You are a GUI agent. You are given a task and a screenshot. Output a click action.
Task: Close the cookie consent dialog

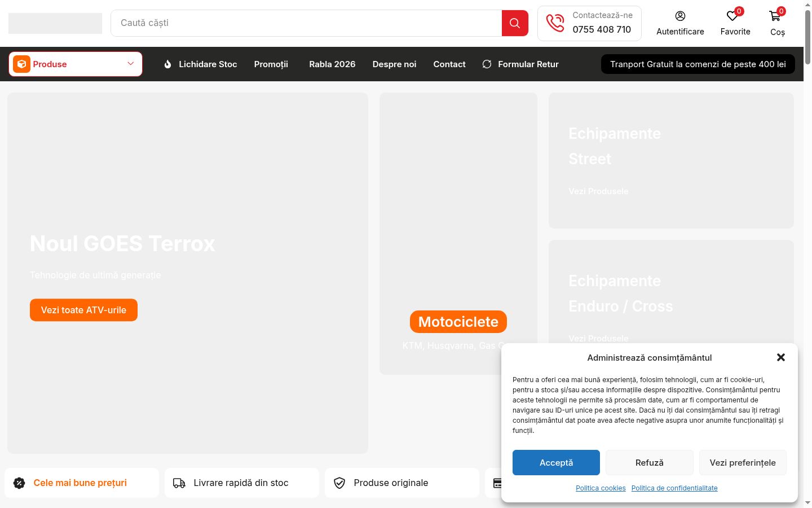click(x=781, y=357)
